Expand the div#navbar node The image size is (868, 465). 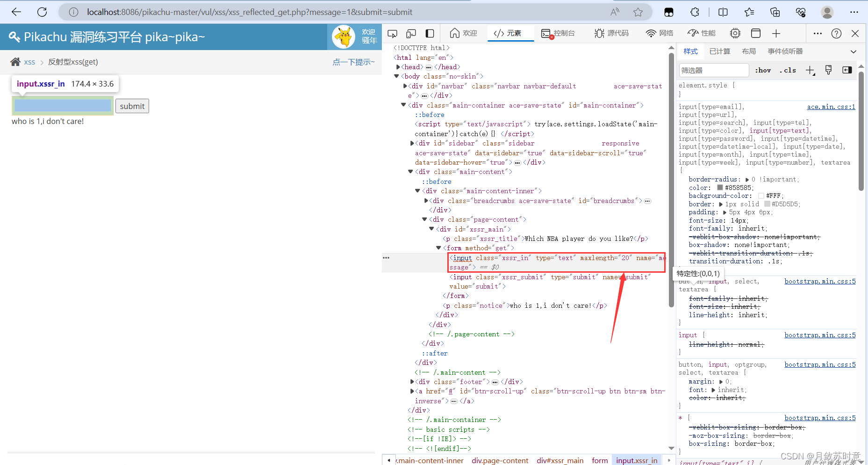click(x=405, y=86)
